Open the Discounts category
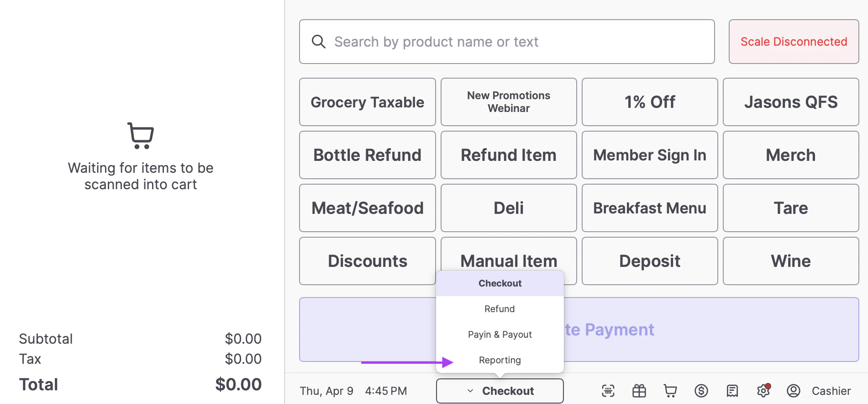 point(368,261)
